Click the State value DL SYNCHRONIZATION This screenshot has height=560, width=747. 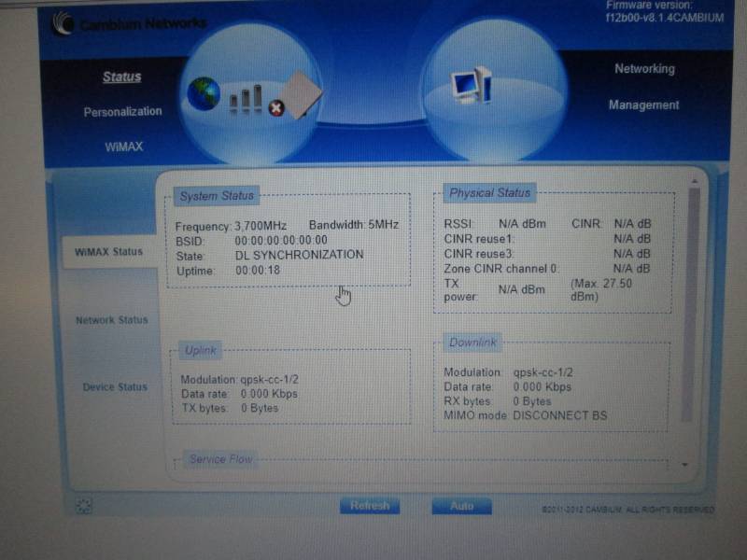pyautogui.click(x=299, y=255)
